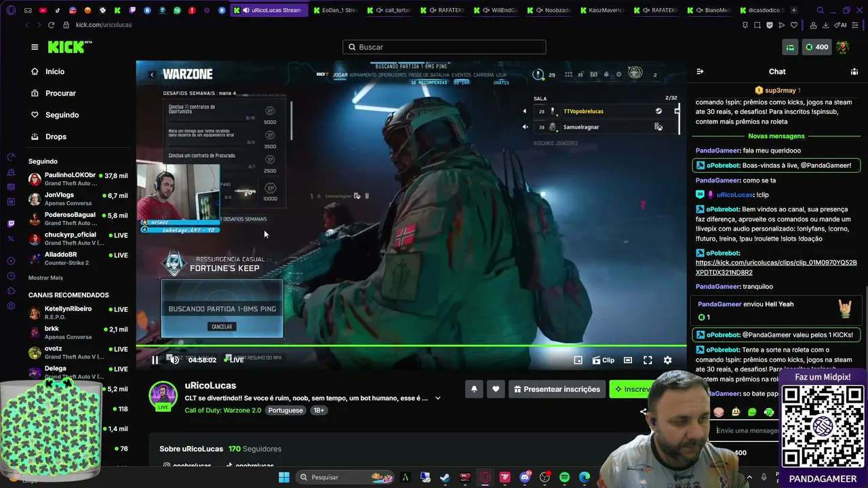Open Spotify from the taskbar
Viewport: 868px width, 488px height.
[565, 477]
